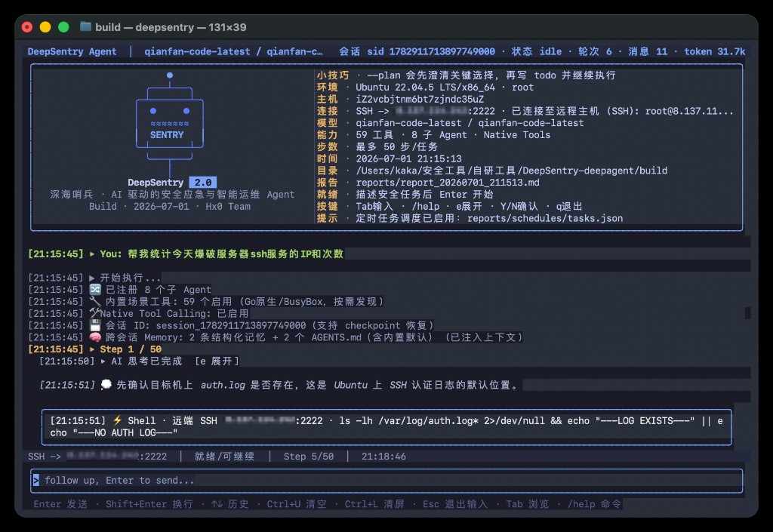Click the /help hint in the 按键 row
The height and width of the screenshot is (532, 773).
point(426,207)
